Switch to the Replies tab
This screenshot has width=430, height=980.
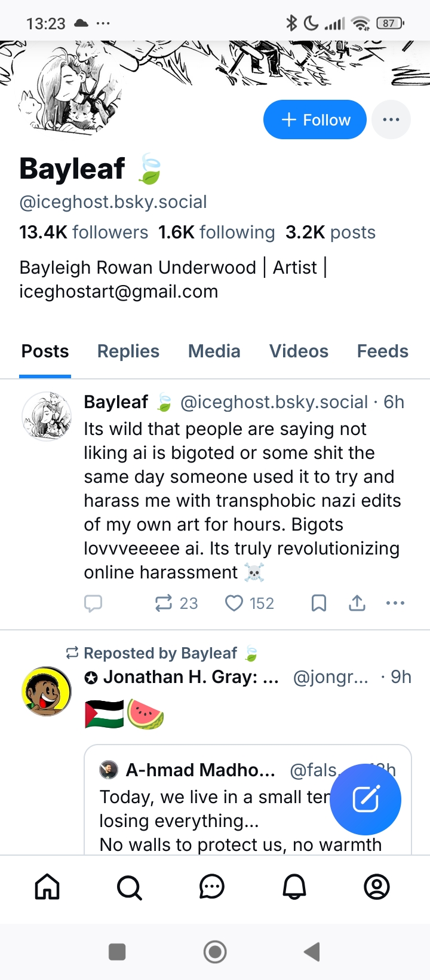128,351
